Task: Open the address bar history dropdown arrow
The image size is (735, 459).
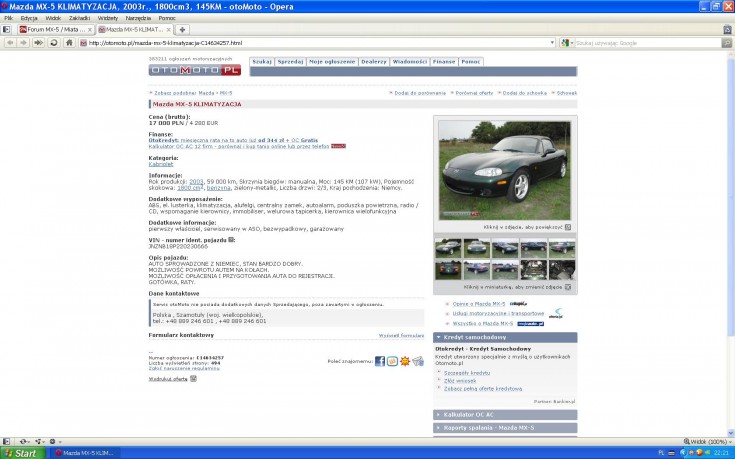Action: (x=552, y=43)
